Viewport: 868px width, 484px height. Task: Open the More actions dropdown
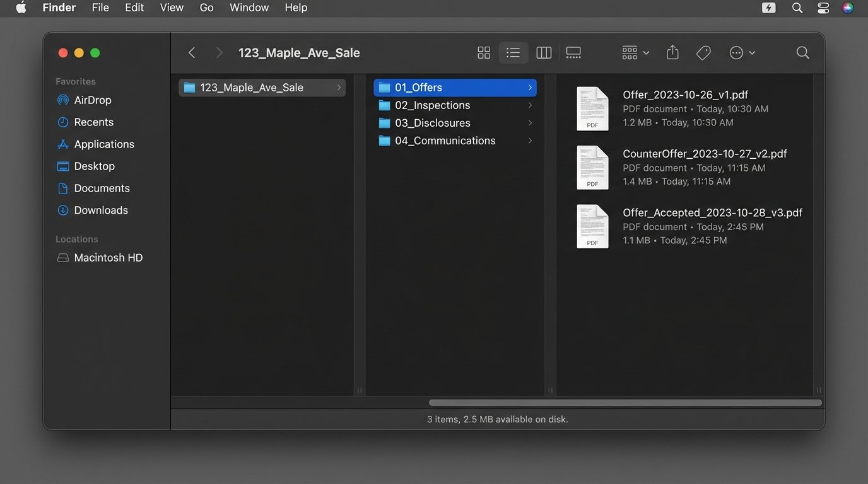point(742,53)
